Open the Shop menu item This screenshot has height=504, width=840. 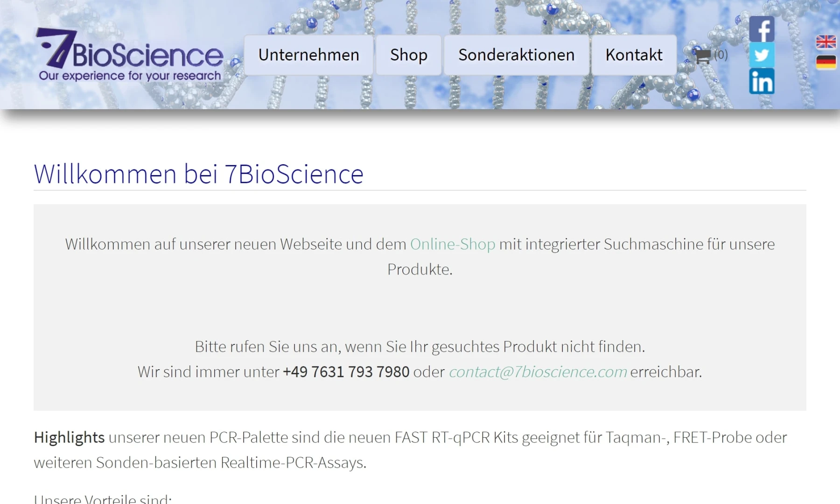pos(408,55)
